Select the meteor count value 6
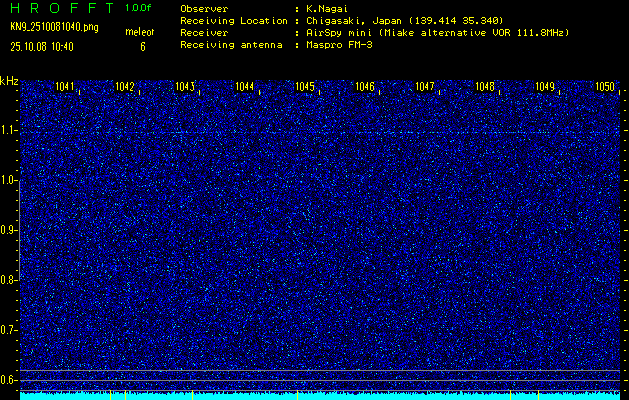 click(x=142, y=46)
